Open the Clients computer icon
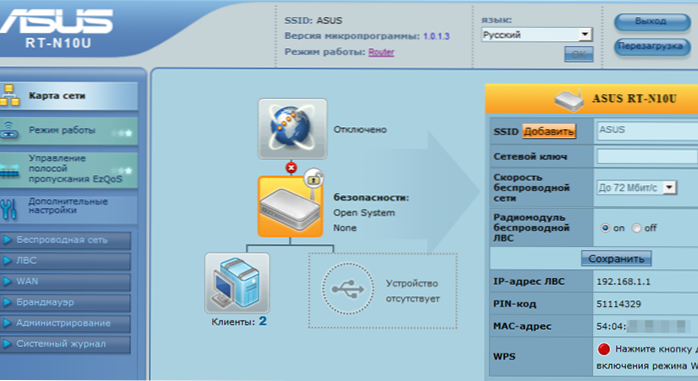Viewport: 698px width, 381px height. point(237,283)
